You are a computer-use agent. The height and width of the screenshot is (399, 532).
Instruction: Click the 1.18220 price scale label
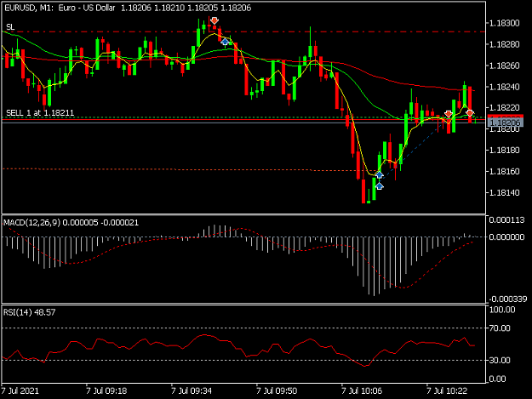coord(504,108)
